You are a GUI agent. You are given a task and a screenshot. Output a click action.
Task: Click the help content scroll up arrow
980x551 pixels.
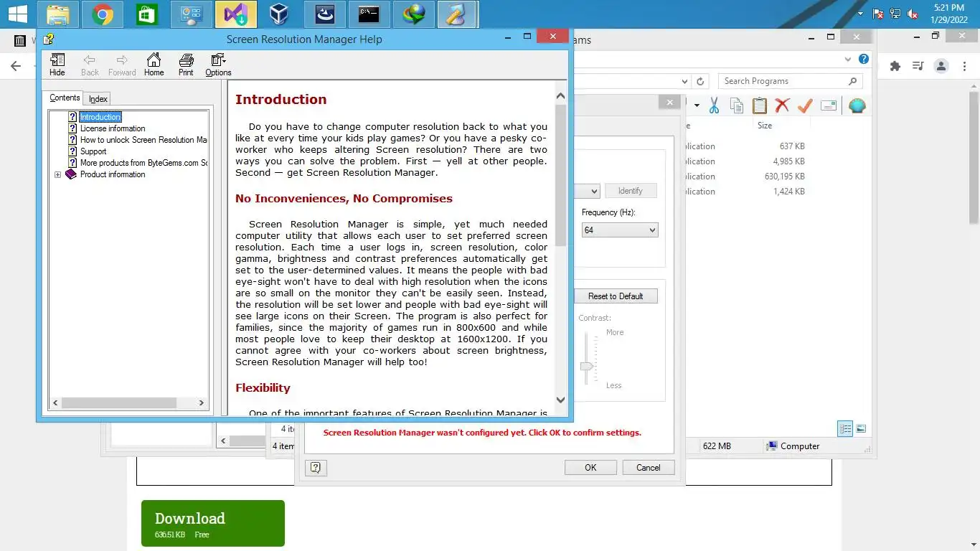(560, 96)
